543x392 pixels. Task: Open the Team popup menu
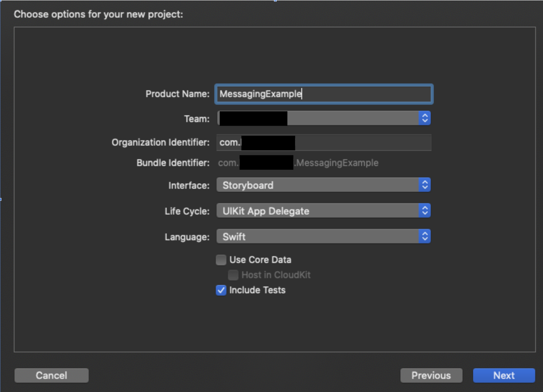(352, 118)
